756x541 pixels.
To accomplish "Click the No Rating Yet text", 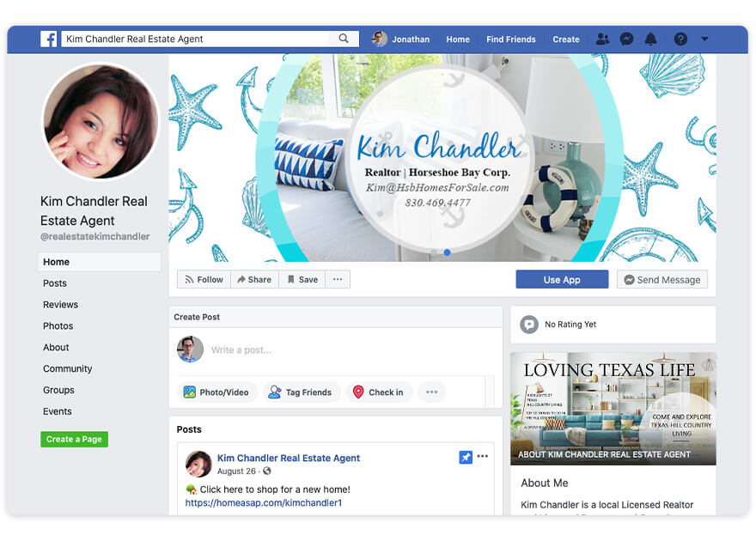I will click(570, 325).
